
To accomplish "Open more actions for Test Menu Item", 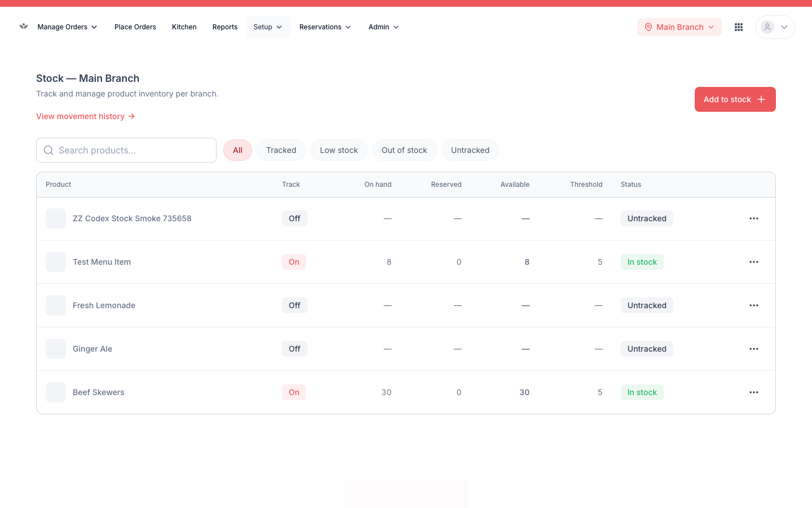I will [x=754, y=262].
